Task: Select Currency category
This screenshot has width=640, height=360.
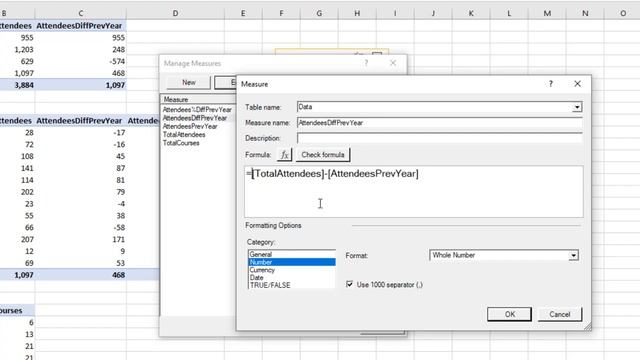Action: click(x=291, y=270)
